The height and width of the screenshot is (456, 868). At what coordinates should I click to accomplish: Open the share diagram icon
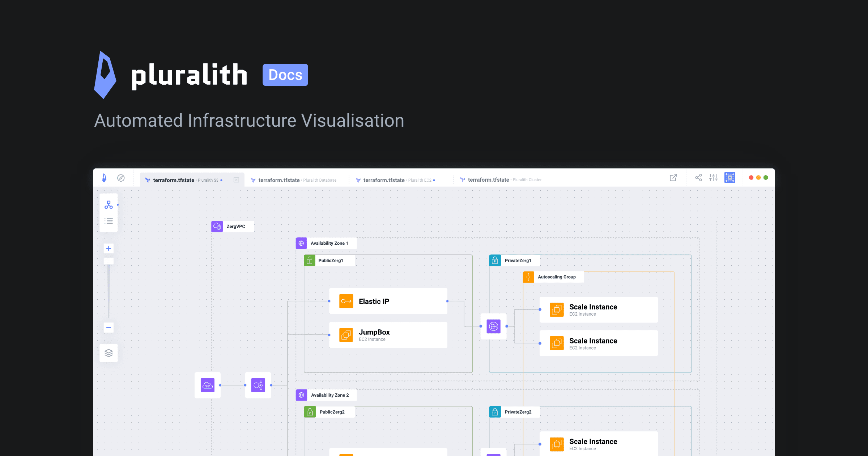tap(698, 177)
